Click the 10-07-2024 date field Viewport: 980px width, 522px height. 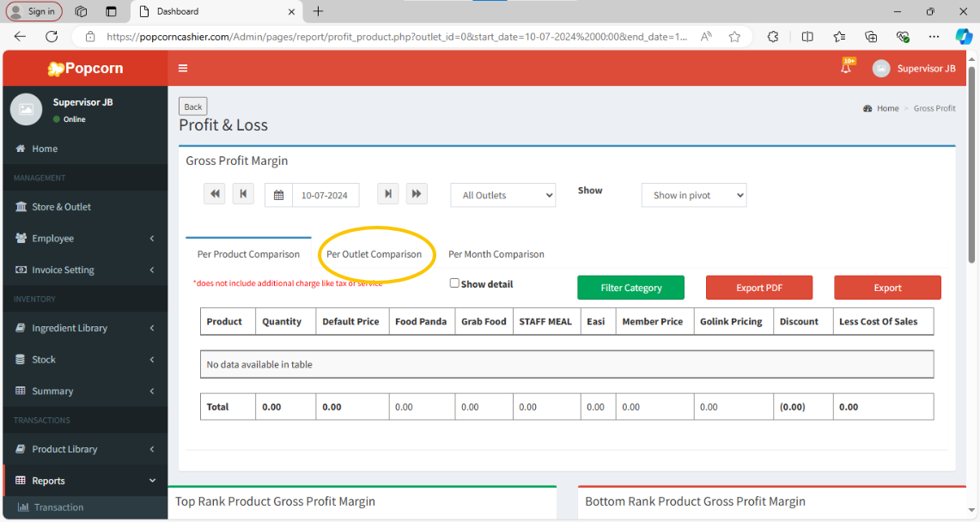pos(326,196)
